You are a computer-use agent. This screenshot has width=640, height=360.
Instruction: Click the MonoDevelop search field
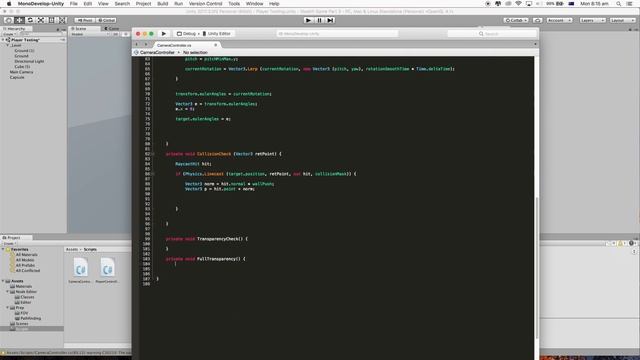tap(491, 33)
